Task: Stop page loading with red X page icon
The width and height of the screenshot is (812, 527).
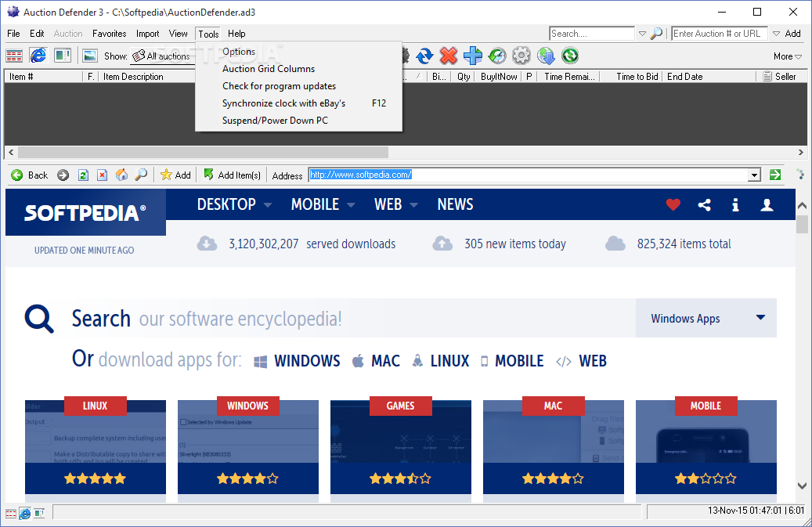Action: (x=103, y=175)
